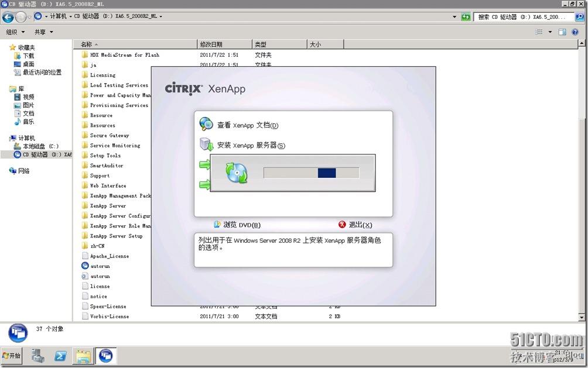Click the globe documentation icon in XenApp

pos(206,124)
